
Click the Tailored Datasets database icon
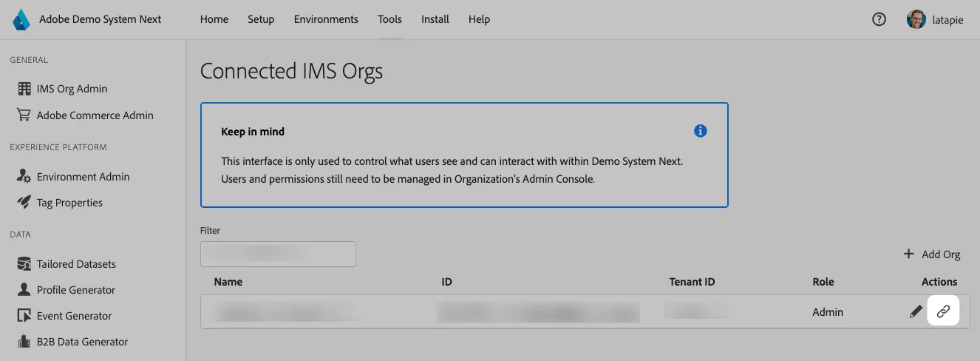(24, 264)
